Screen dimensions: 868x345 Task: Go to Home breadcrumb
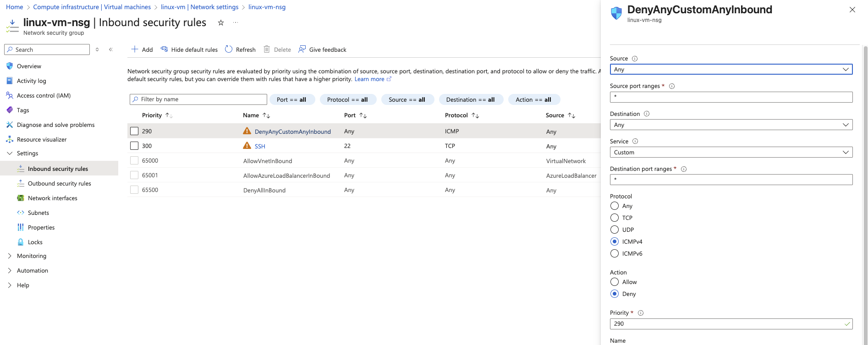(x=14, y=7)
